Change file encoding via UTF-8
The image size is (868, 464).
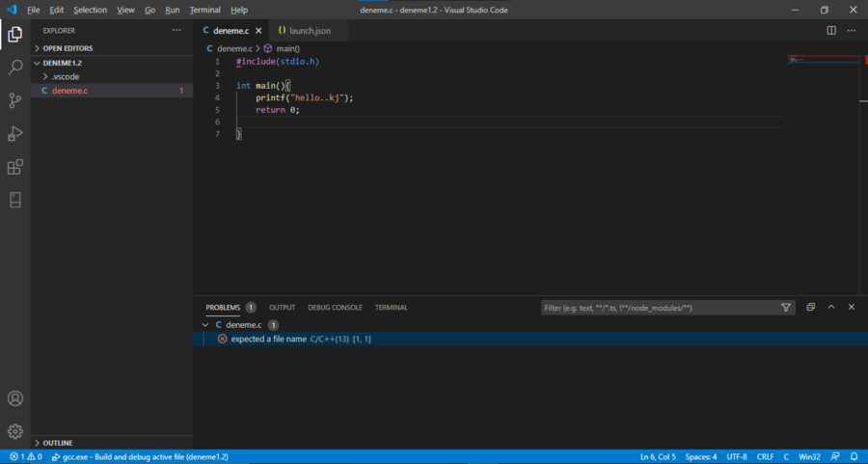pyautogui.click(x=736, y=457)
